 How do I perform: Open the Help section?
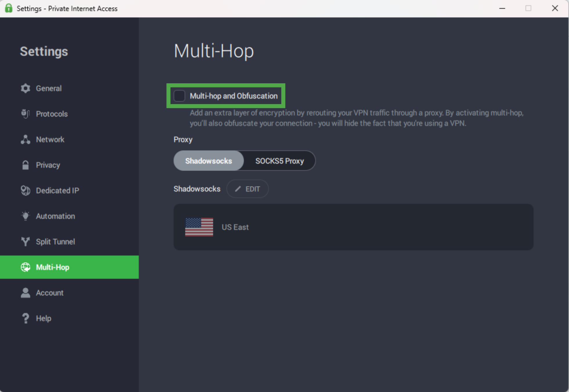[69, 318]
